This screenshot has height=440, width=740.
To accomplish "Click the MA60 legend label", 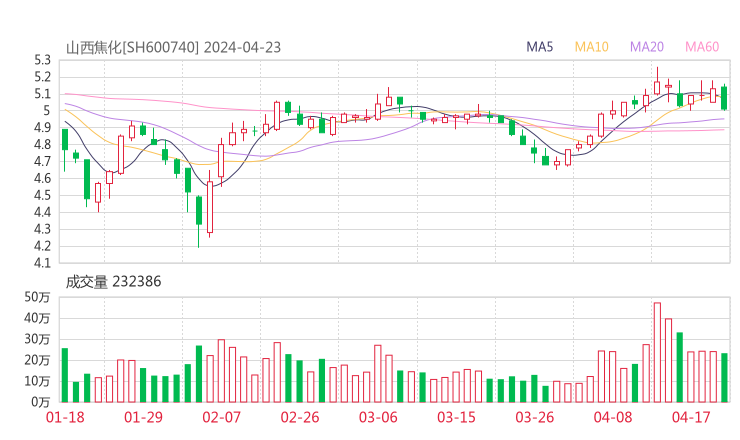I will tap(702, 47).
